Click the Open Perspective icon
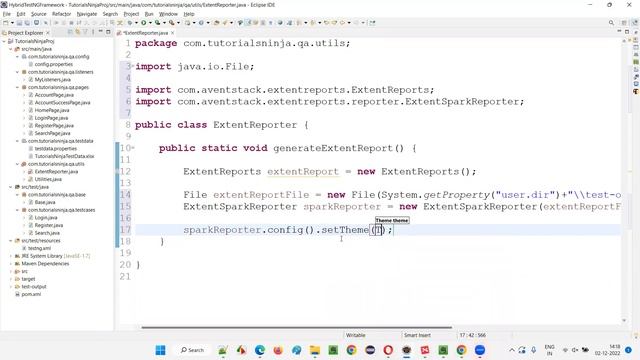 coord(624,23)
